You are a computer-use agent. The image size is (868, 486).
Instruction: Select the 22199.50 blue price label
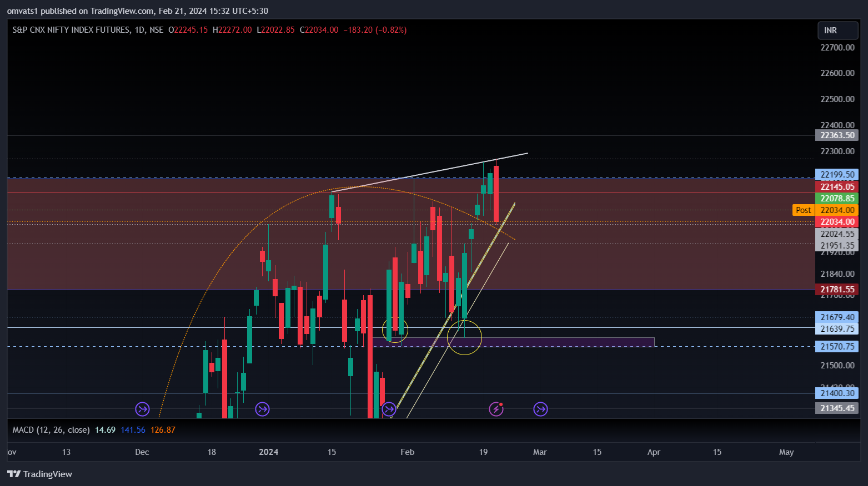point(837,175)
